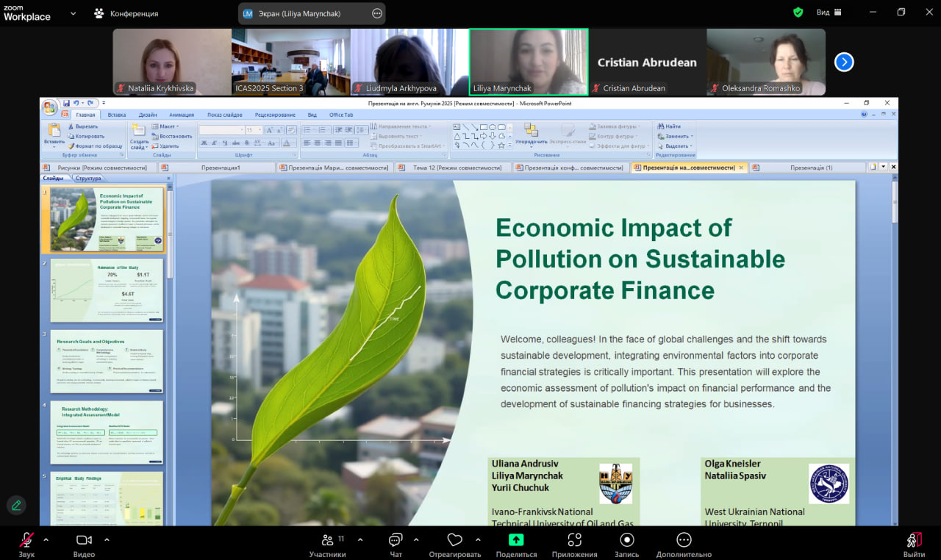The width and height of the screenshot is (941, 560).
Task: Open Отреагировать reactions
Action: [x=454, y=545]
